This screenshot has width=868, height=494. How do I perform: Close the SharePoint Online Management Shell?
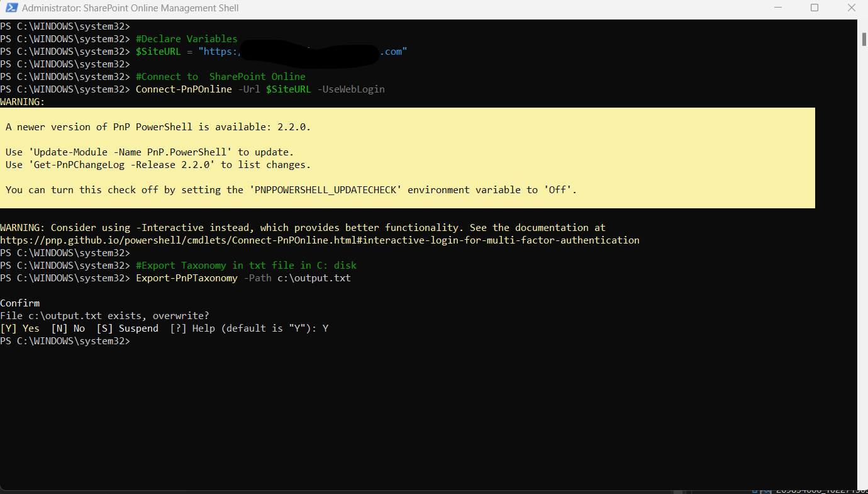[x=849, y=8]
